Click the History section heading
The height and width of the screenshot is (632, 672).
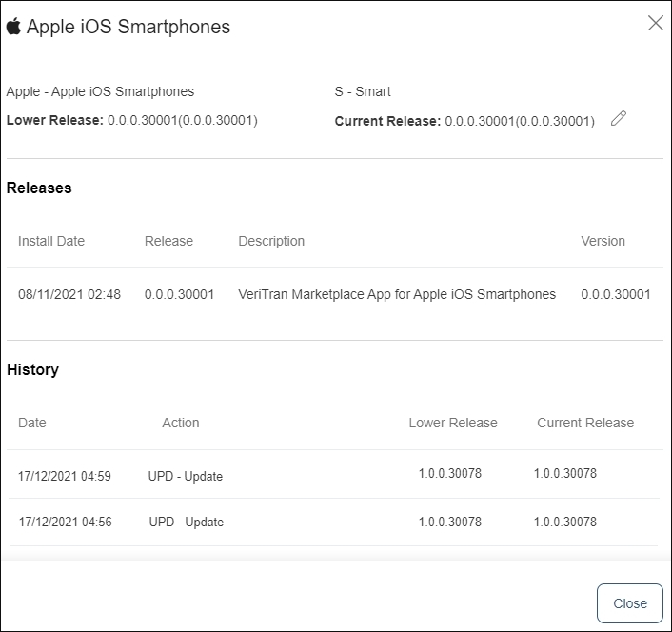[32, 370]
